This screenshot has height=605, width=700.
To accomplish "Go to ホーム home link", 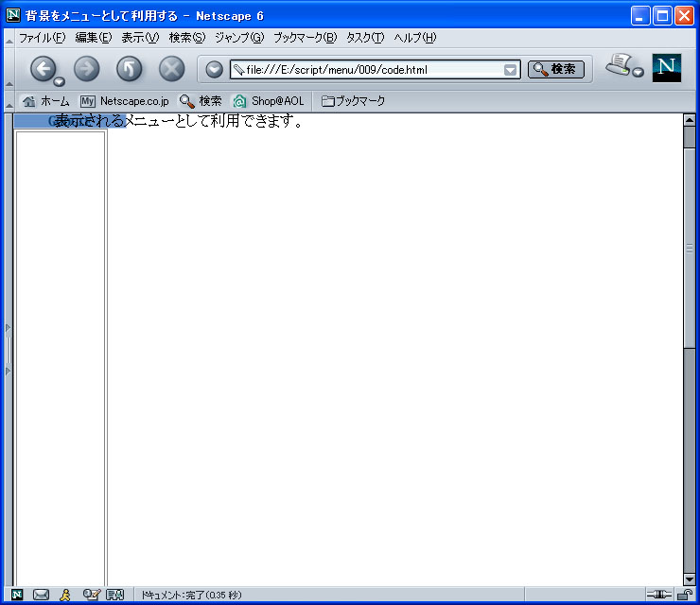I will 45,101.
